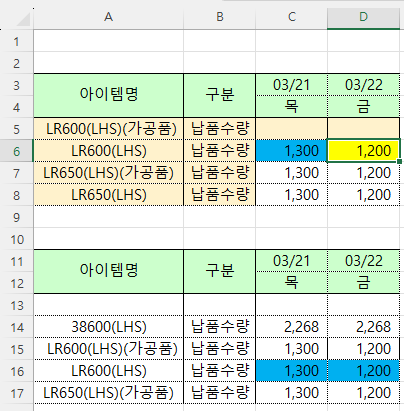404x411 pixels.
Task: Click blue 1,300 cell in row 6
Action: point(292,151)
